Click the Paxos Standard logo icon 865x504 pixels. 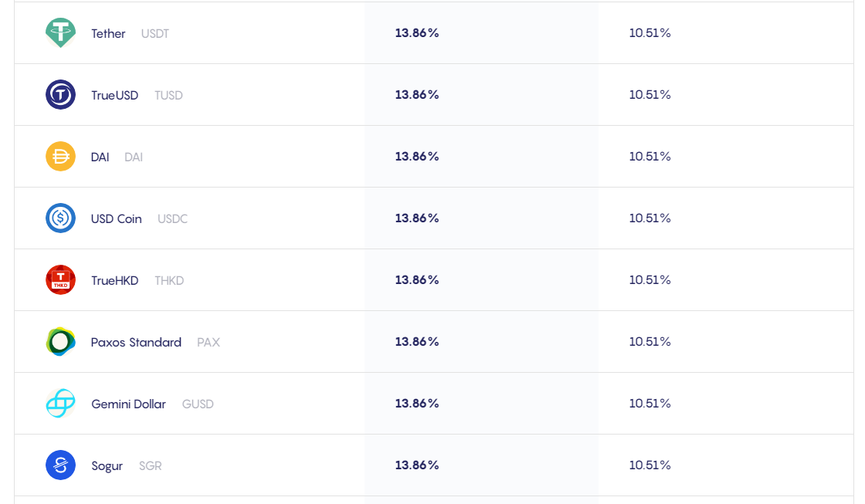pos(60,342)
